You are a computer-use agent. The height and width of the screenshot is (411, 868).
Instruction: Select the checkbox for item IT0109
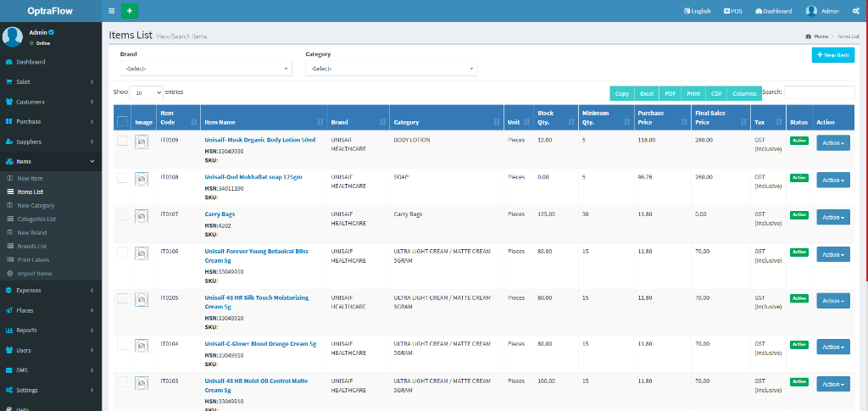[x=122, y=141]
